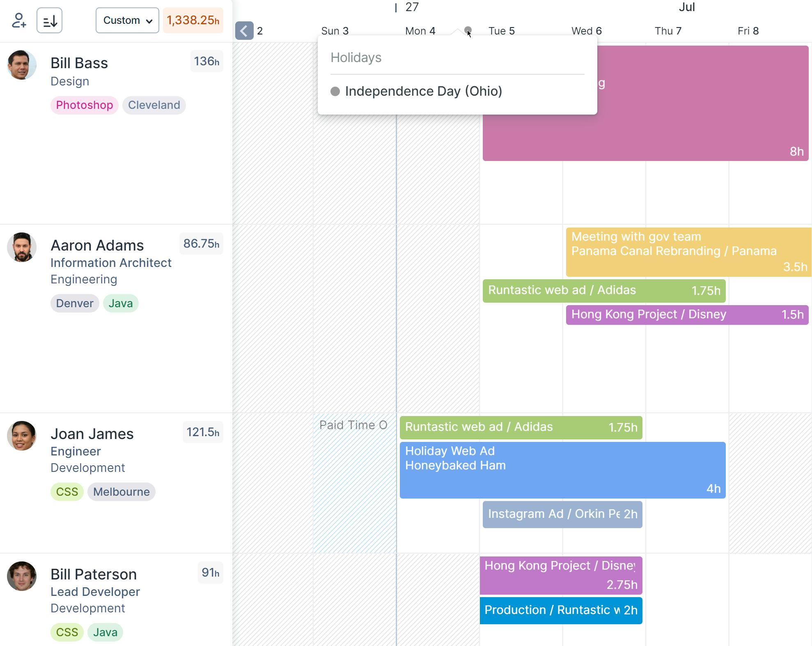The height and width of the screenshot is (646, 812).
Task: Click Joan James profile avatar
Action: [x=22, y=435]
